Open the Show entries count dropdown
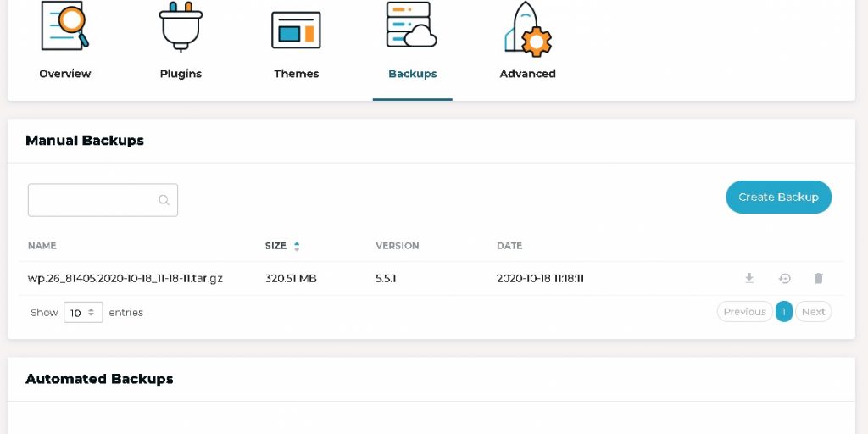The width and height of the screenshot is (868, 434). pyautogui.click(x=83, y=312)
